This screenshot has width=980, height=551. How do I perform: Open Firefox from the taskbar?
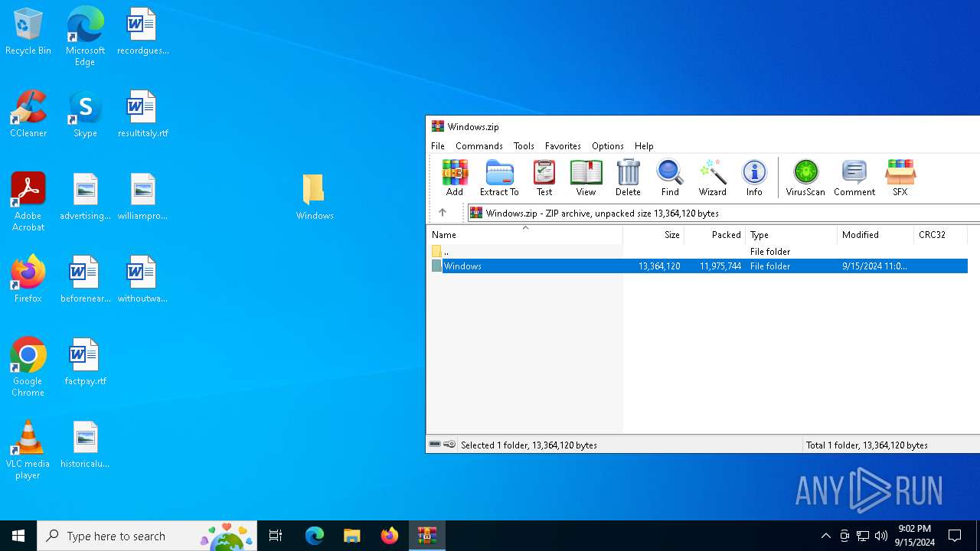[389, 536]
